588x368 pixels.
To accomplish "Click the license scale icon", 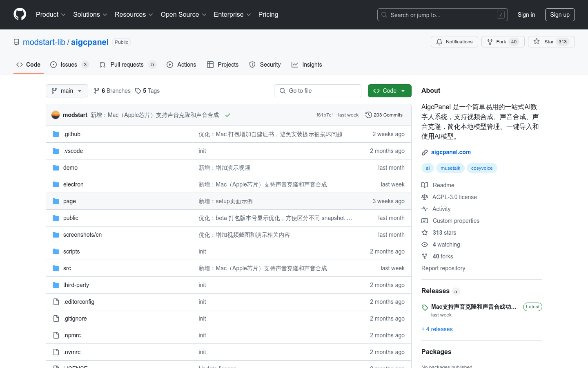I will click(425, 197).
